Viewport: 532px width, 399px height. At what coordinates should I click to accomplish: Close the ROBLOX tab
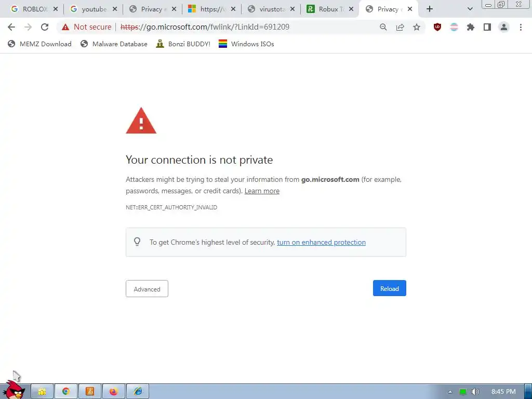pos(56,9)
